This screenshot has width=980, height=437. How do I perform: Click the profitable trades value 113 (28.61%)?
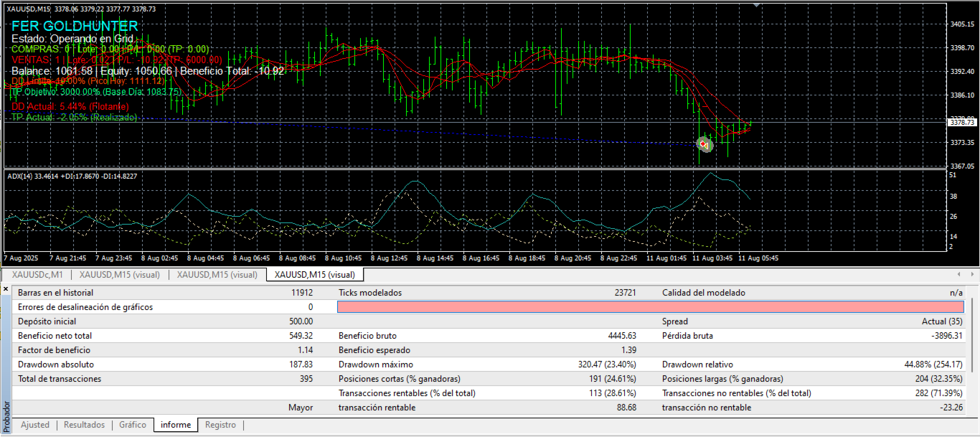tap(612, 393)
